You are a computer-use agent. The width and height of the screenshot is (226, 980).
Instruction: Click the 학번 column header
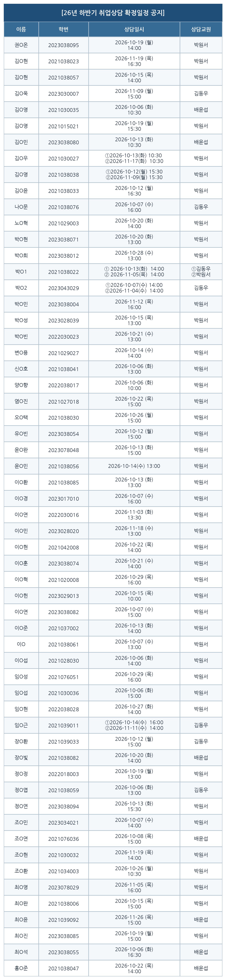pos(63,29)
